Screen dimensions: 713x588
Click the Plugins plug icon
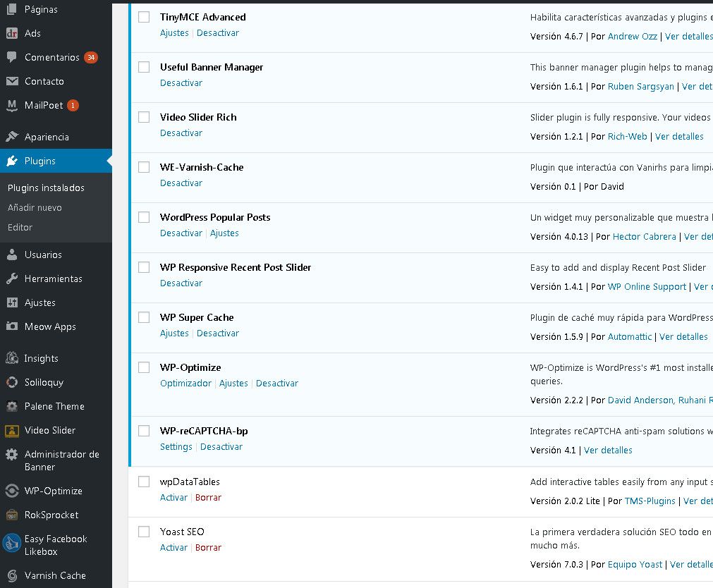pos(12,161)
